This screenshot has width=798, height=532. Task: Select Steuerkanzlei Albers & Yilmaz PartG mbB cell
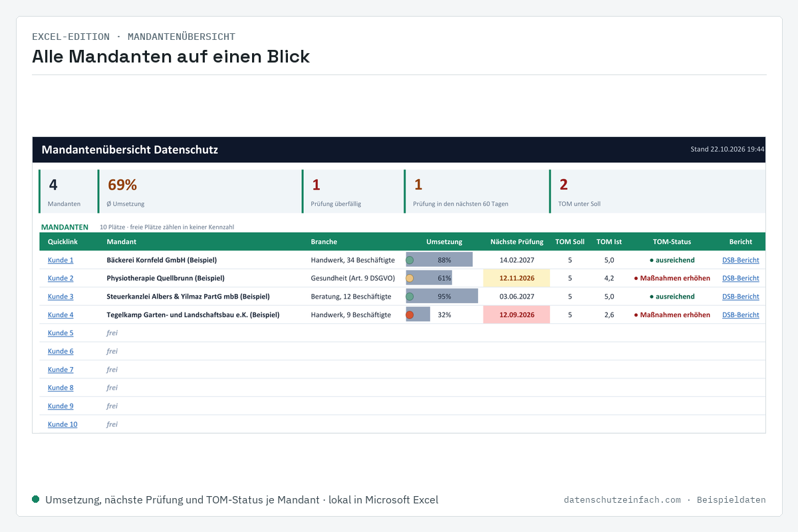click(x=188, y=297)
